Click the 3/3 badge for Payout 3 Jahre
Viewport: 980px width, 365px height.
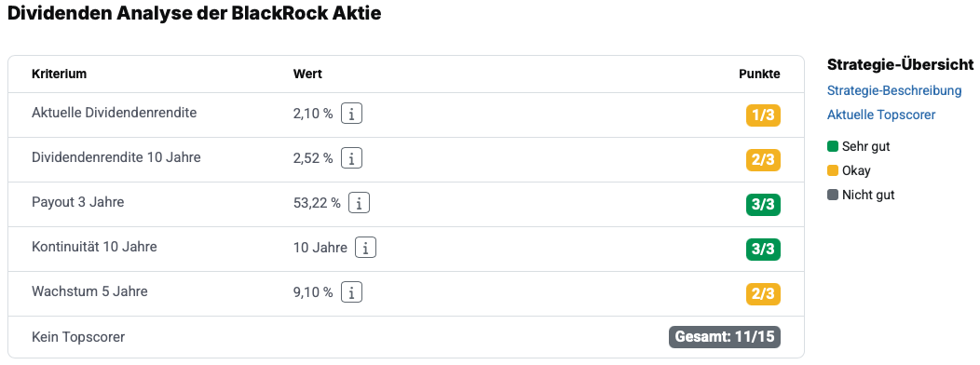click(x=763, y=205)
